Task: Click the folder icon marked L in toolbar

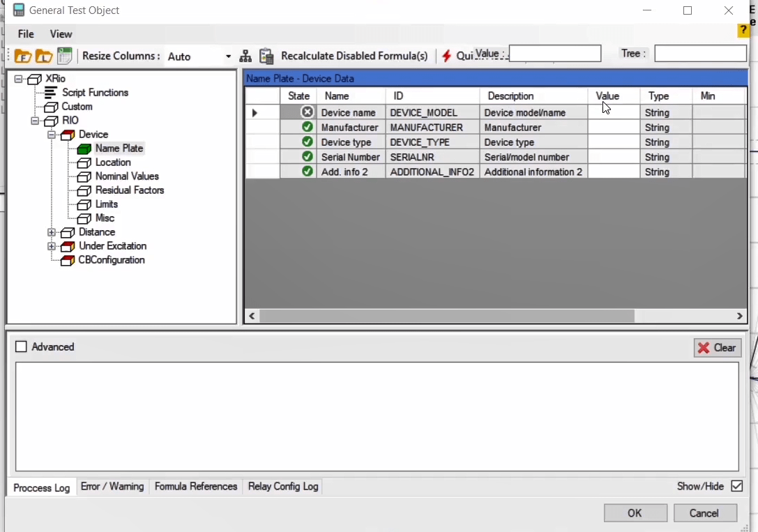Action: click(44, 56)
